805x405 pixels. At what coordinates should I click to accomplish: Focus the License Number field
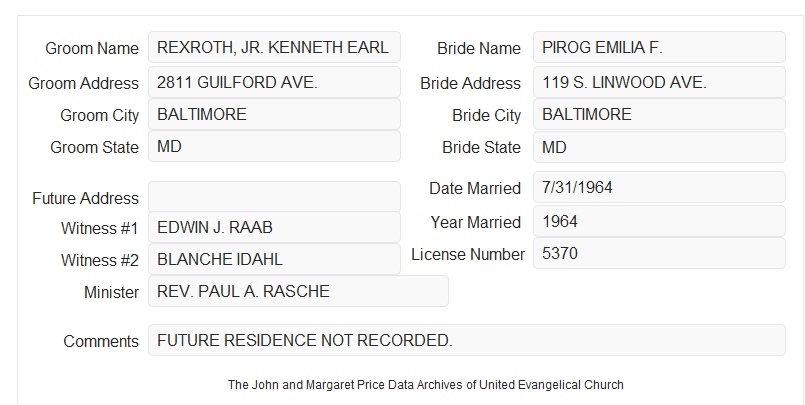(x=659, y=253)
